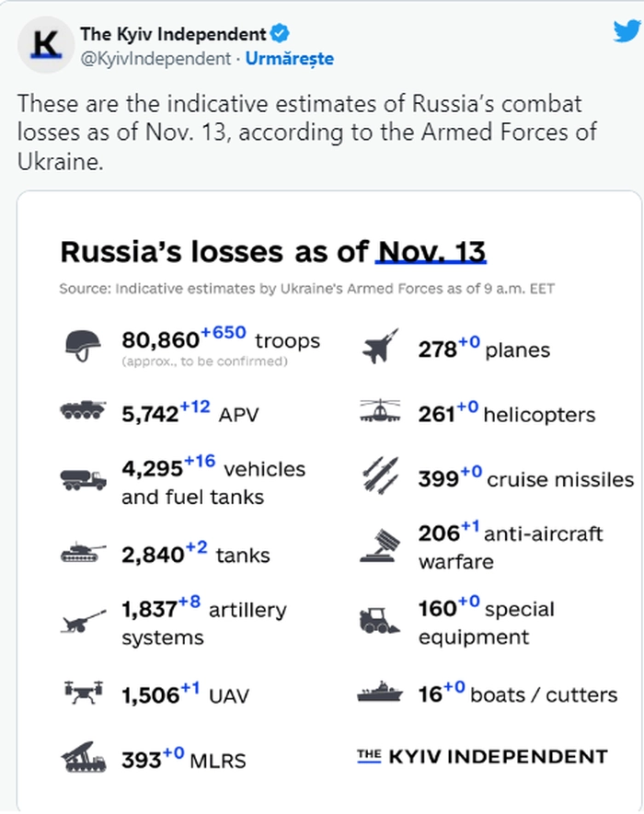Viewport: 644px width, 814px height.
Task: Click the anti-aircraft warfare icon
Action: tap(380, 545)
